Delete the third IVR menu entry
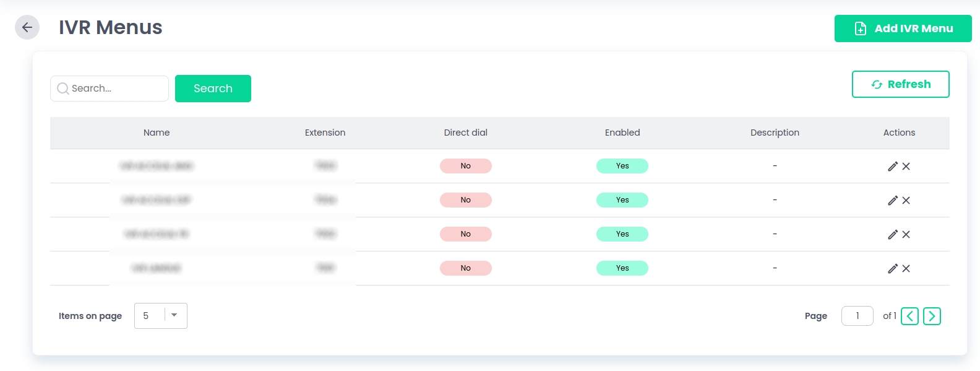The image size is (980, 371). (x=906, y=234)
